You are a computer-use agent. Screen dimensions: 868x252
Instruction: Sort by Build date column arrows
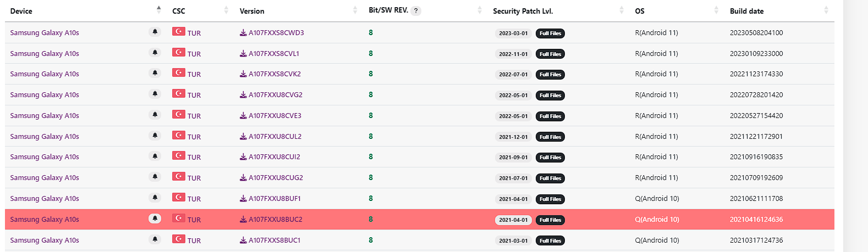point(826,10)
